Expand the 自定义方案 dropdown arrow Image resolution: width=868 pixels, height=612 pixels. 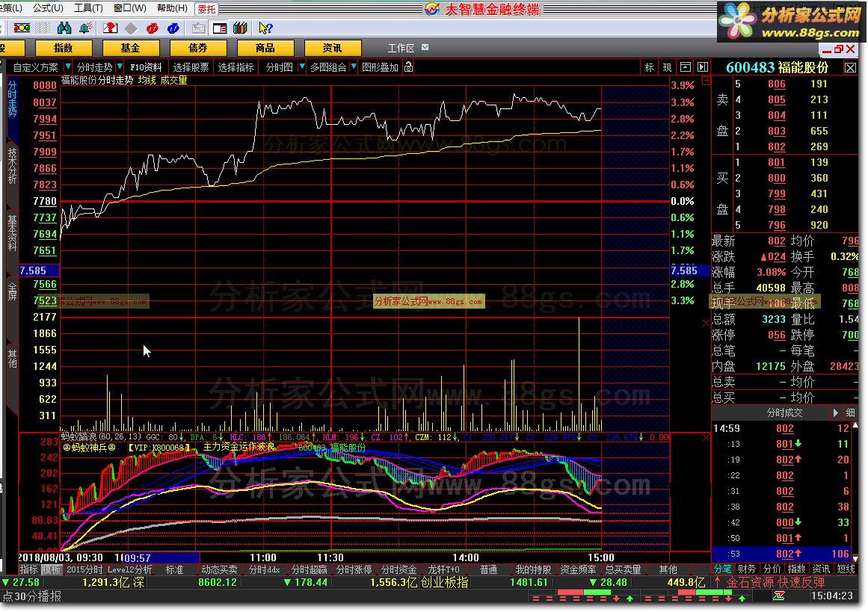(67, 67)
